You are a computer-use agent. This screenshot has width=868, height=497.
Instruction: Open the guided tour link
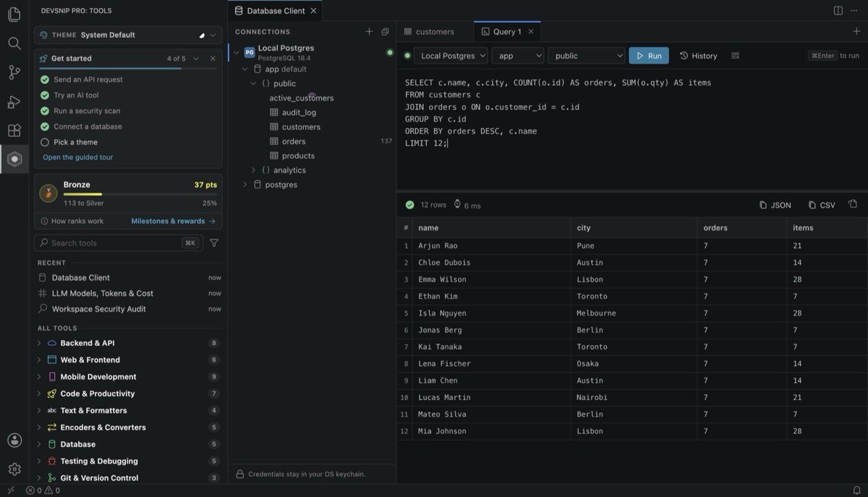(x=78, y=157)
